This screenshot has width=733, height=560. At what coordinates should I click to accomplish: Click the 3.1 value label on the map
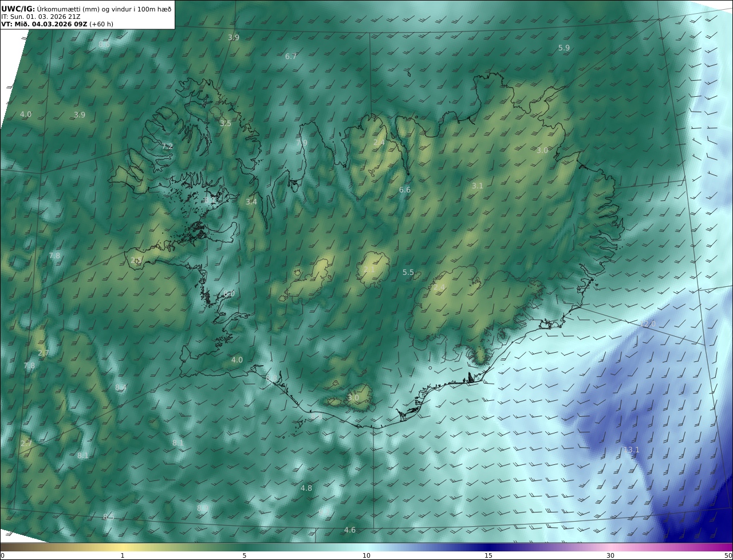(x=478, y=186)
